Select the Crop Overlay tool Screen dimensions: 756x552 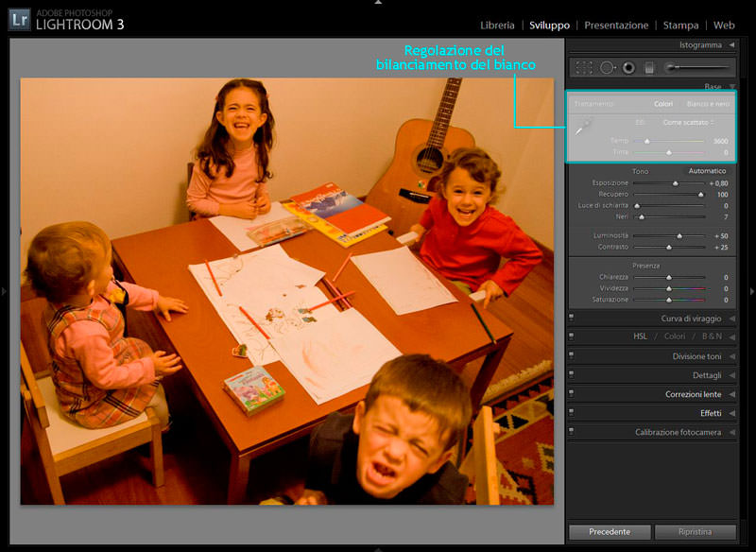tap(584, 67)
